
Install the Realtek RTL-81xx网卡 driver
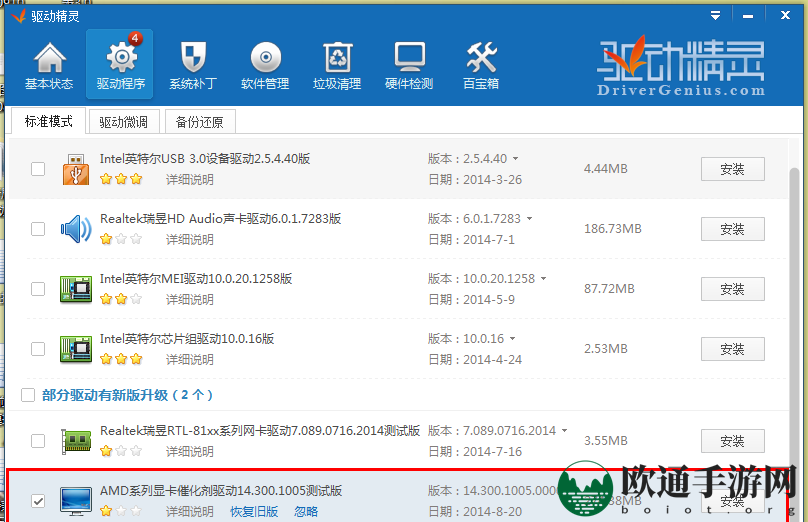point(732,441)
